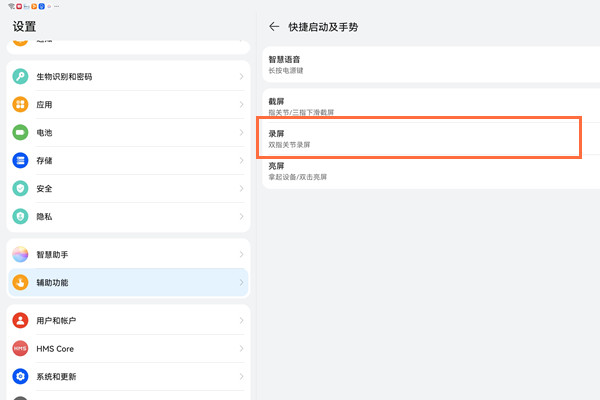Open 录屏 screen recording settings
600x400 pixels.
pos(420,138)
